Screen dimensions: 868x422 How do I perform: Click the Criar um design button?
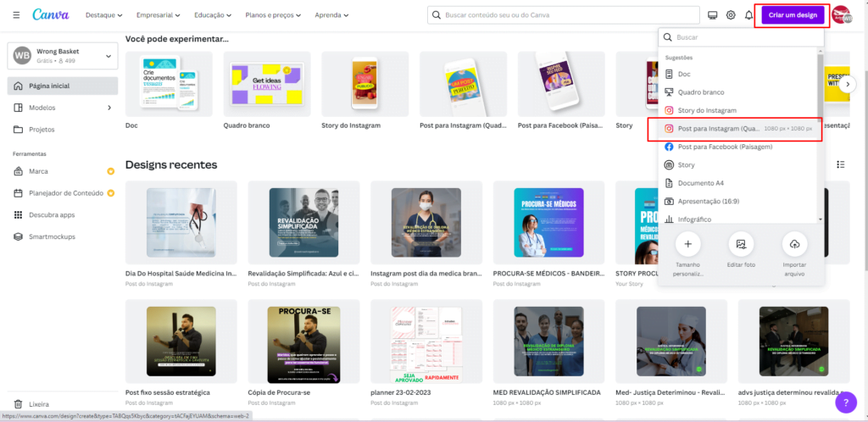point(793,15)
